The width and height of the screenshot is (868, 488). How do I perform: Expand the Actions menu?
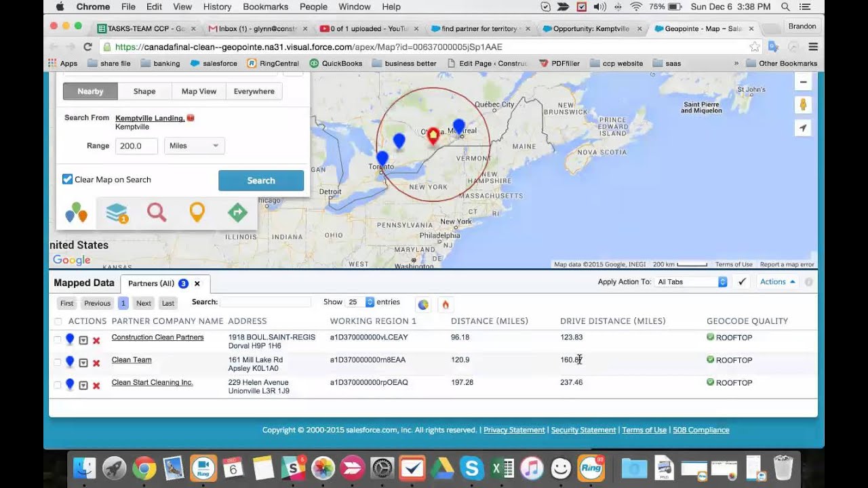(x=777, y=282)
